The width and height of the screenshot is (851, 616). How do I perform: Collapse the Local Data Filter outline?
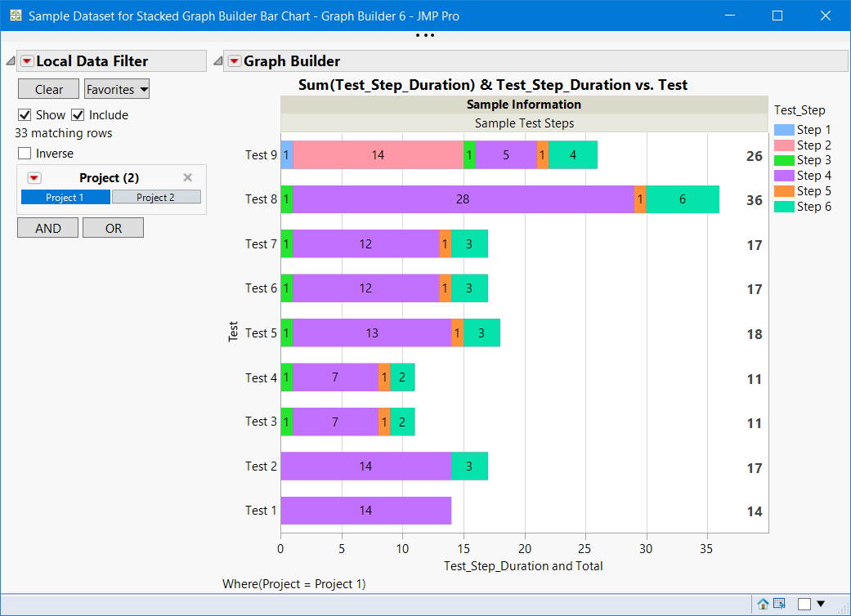[x=11, y=61]
